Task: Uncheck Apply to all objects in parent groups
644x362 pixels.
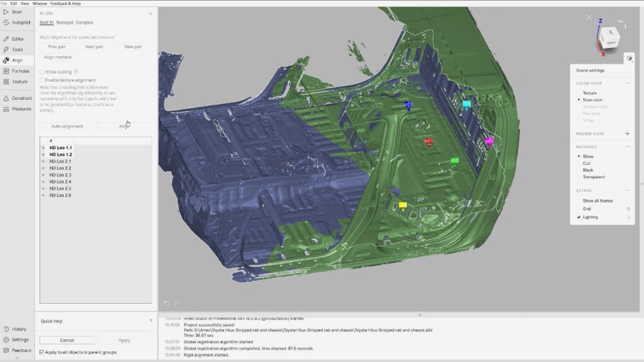Action: click(42, 353)
